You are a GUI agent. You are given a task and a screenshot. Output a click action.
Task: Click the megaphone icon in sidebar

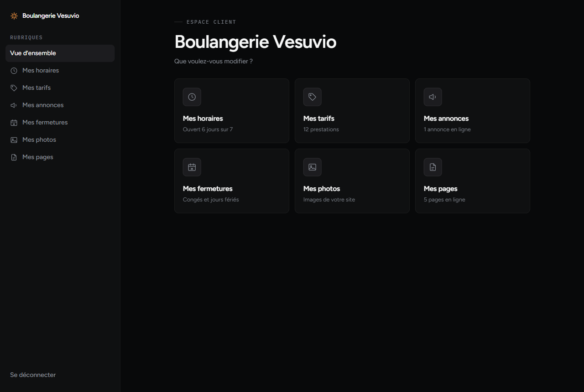click(x=14, y=105)
